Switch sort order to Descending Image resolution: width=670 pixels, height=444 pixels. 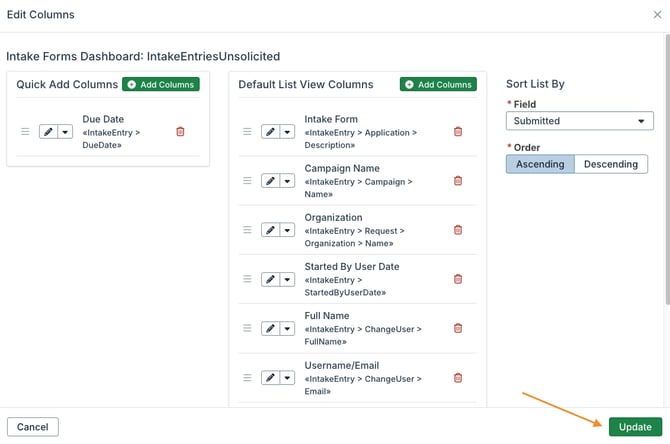point(611,164)
